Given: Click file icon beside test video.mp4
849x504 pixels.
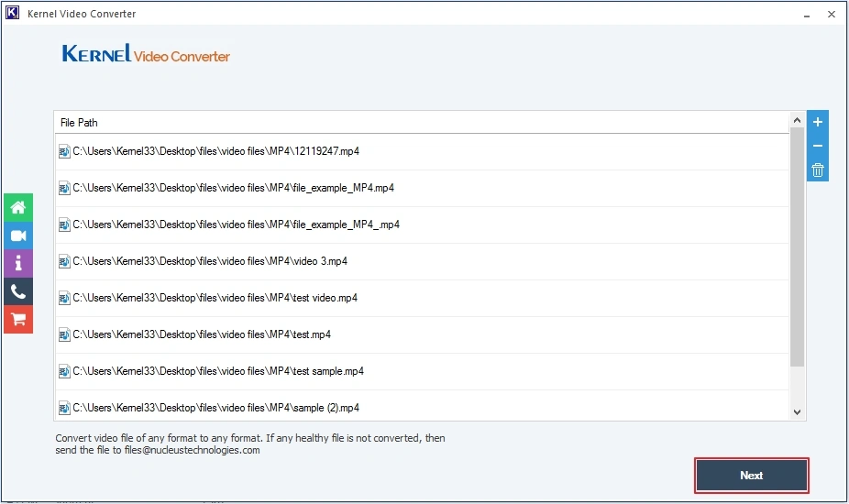Looking at the screenshot, I should coord(64,298).
